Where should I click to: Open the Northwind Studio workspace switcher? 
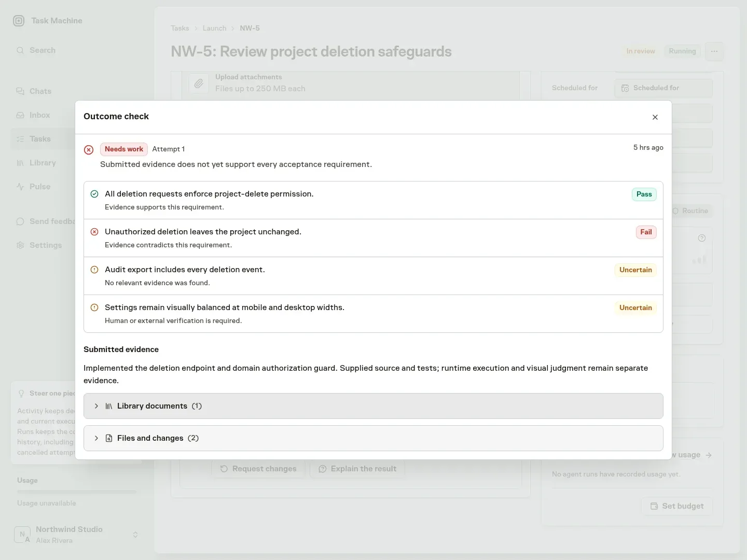(76, 535)
